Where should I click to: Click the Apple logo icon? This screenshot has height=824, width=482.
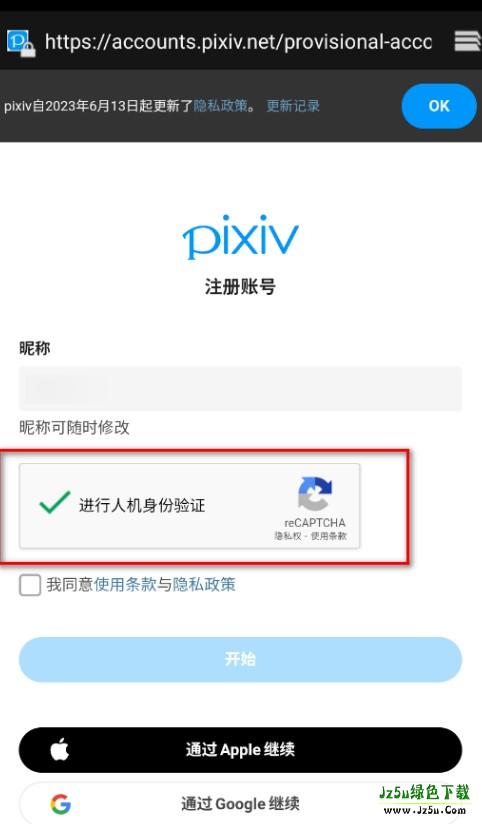pos(60,749)
